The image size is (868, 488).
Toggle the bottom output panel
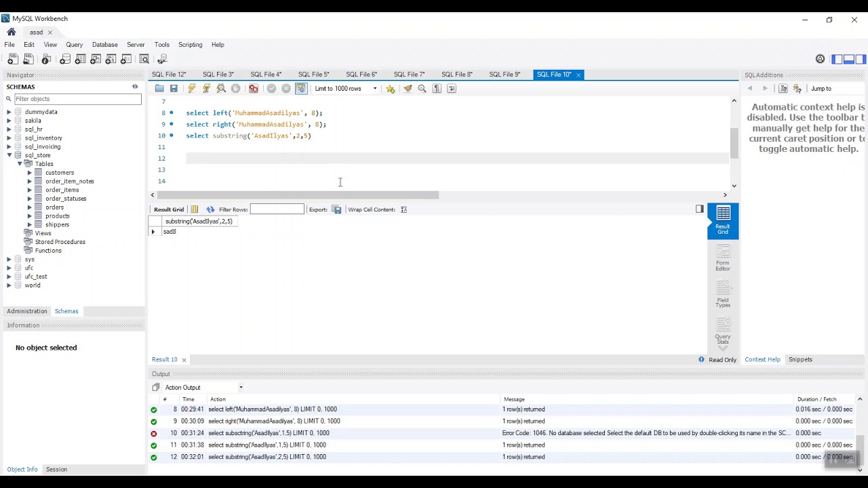(849, 60)
